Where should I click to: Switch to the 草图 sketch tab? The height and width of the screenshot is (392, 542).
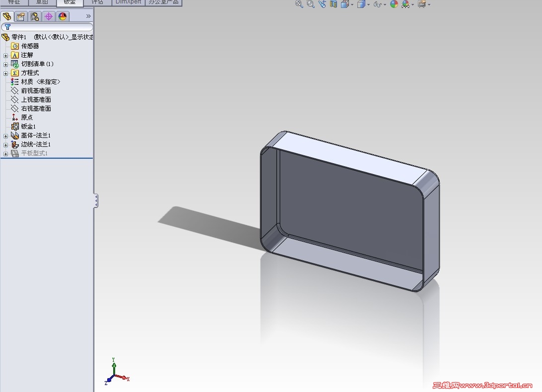pos(42,2)
